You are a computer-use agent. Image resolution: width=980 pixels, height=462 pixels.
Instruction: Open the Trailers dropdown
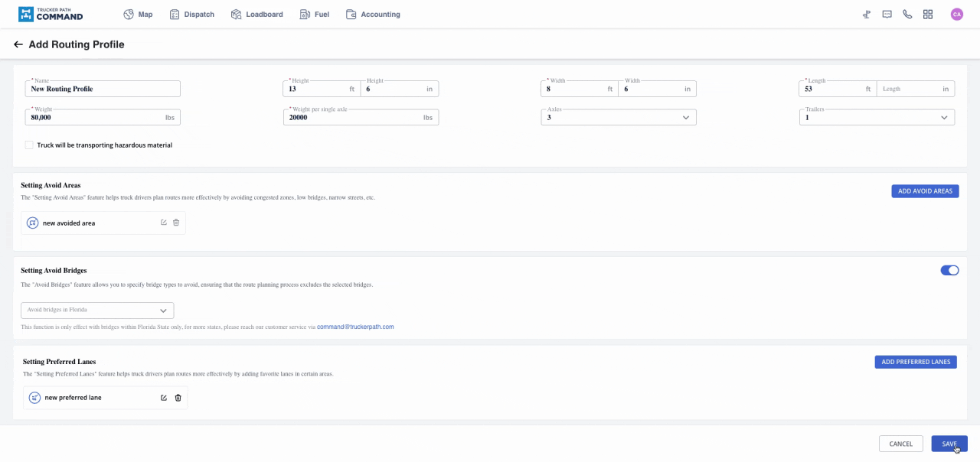tap(877, 118)
